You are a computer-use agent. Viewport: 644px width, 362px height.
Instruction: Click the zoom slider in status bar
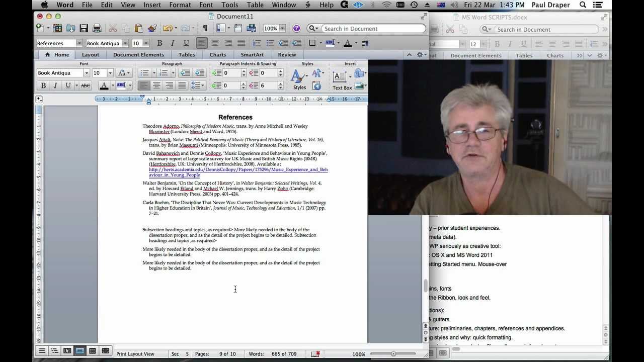pos(393,354)
